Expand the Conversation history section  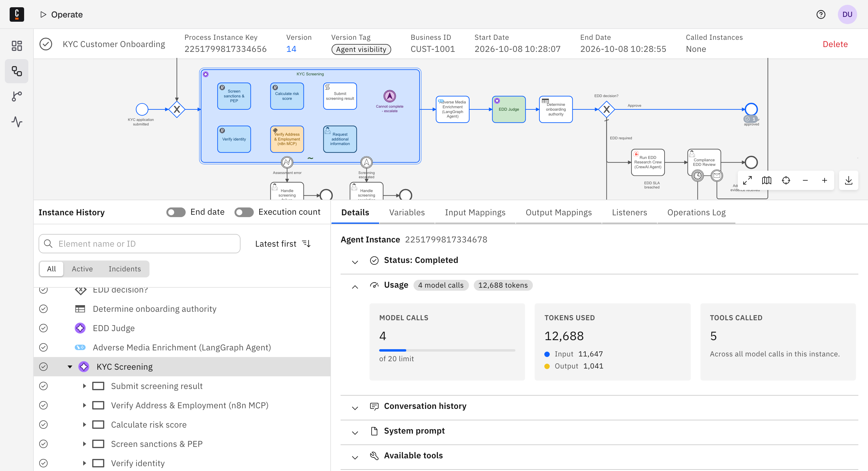pos(355,408)
